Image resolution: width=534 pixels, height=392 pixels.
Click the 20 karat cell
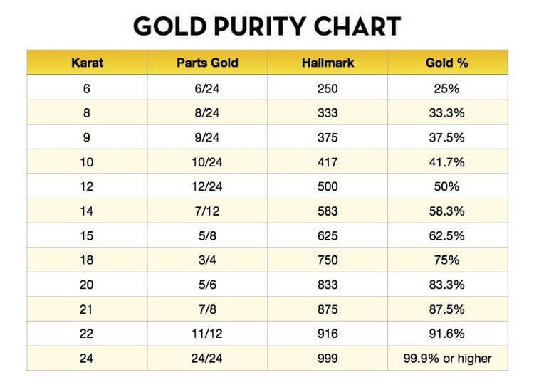[87, 285]
